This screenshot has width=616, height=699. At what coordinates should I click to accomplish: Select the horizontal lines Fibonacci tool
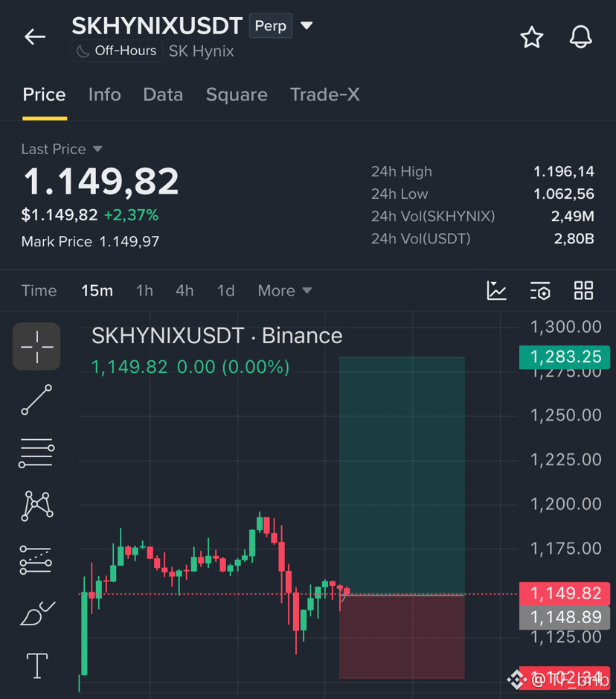tap(36, 453)
